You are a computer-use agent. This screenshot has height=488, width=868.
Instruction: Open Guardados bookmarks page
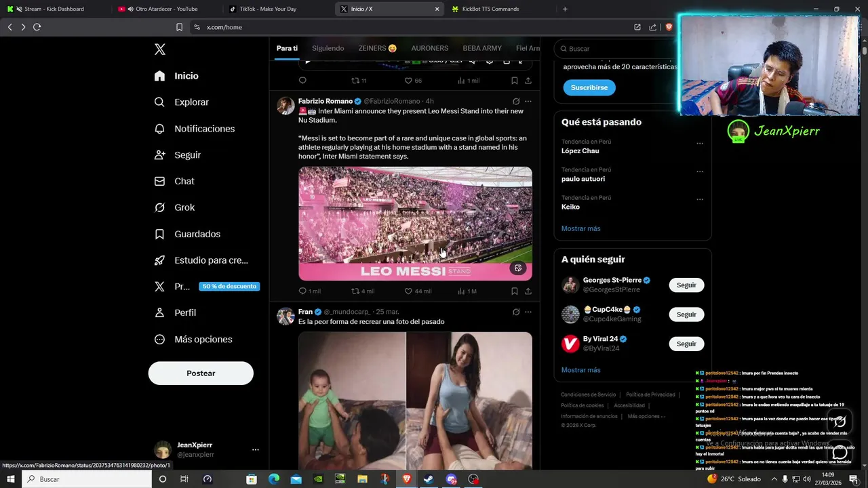pos(187,234)
